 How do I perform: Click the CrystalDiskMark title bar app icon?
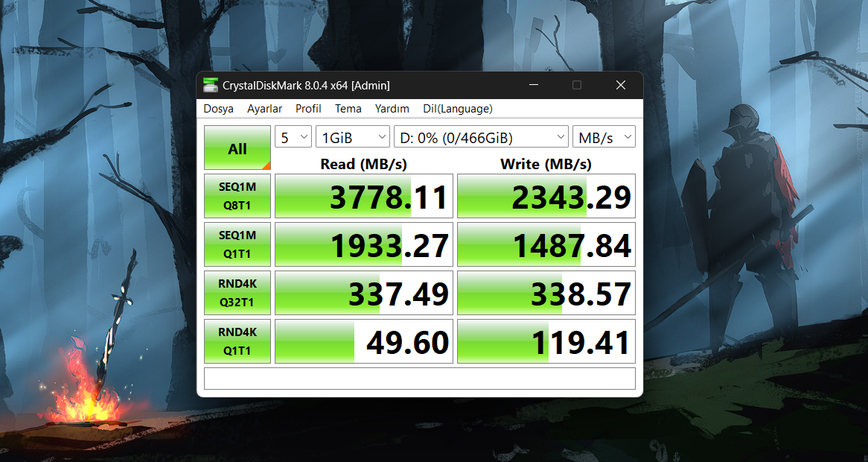click(x=211, y=85)
